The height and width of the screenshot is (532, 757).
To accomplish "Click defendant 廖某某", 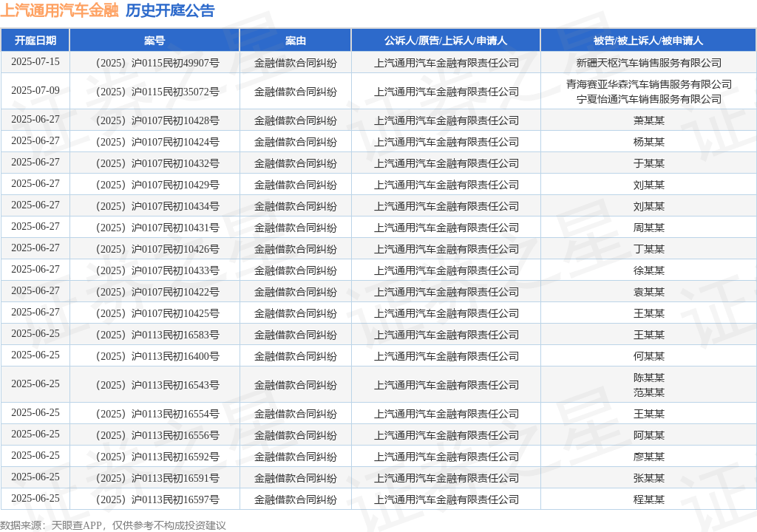I will [649, 457].
